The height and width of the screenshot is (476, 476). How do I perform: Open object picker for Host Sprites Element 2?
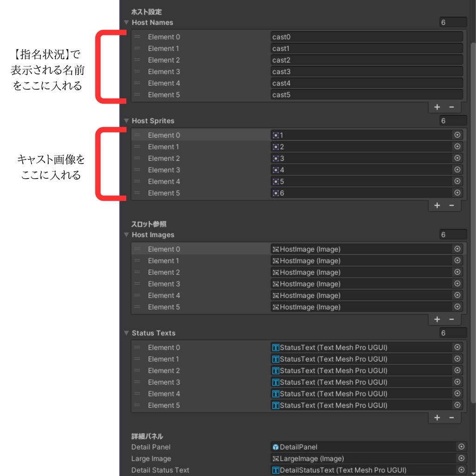pos(457,158)
